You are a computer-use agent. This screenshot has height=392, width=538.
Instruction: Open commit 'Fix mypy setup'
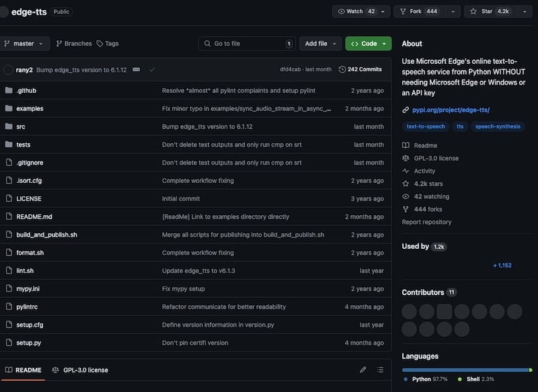click(183, 288)
